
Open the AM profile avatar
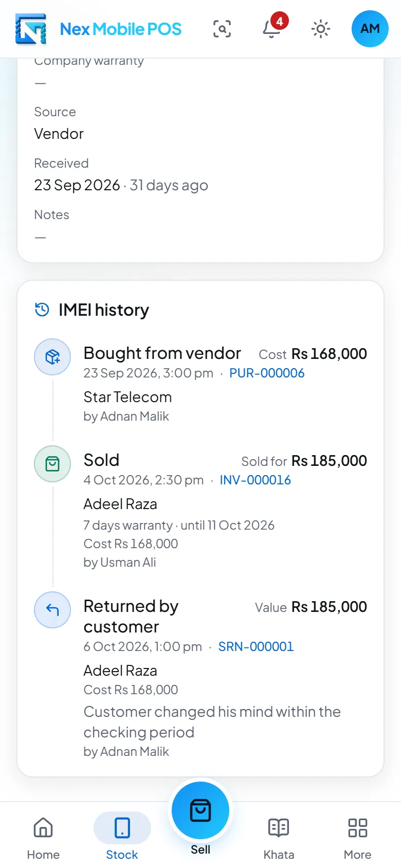pos(370,29)
